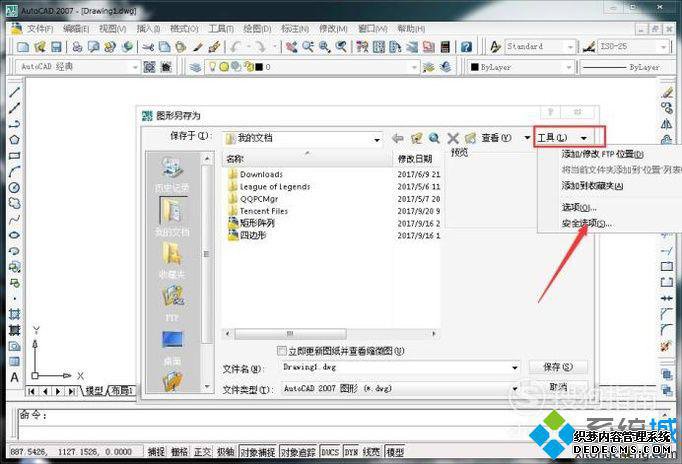
Task: Open the QuickCalc calculator icon
Action: pyautogui.click(x=445, y=47)
